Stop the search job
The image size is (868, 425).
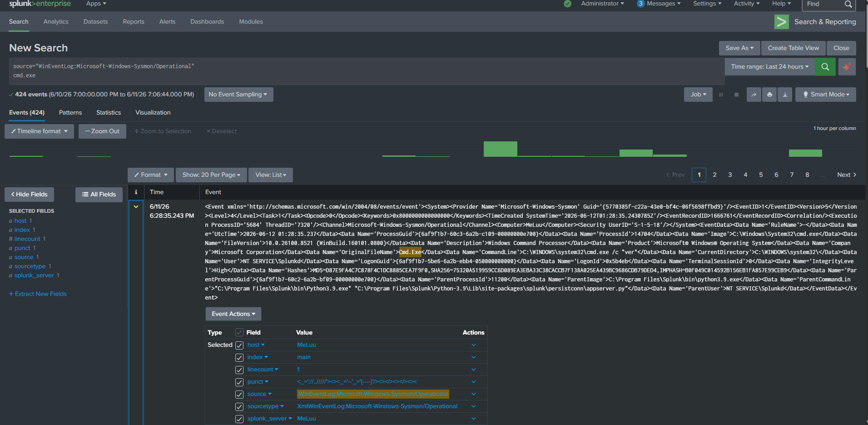736,95
